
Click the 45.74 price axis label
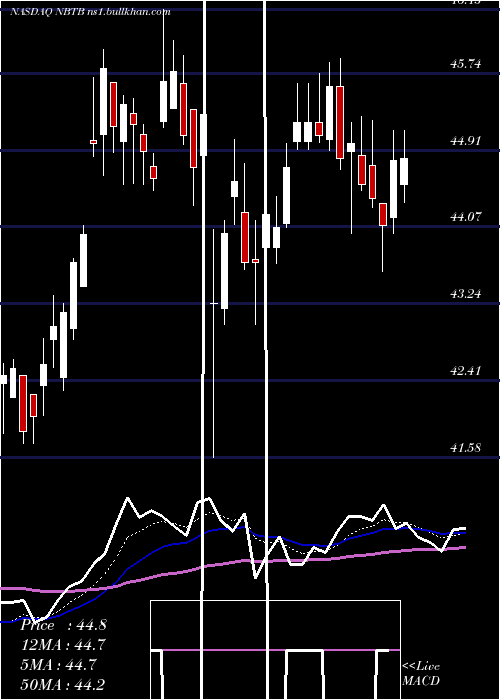(x=466, y=64)
